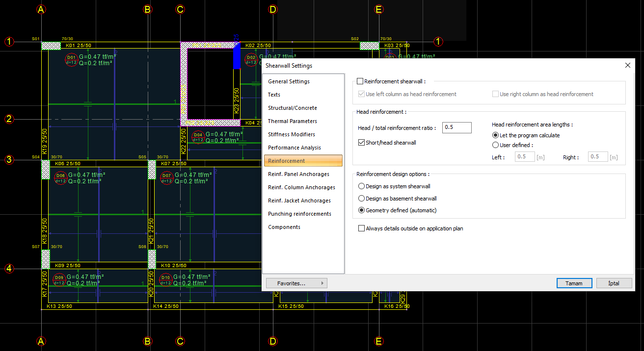Click the İptal button to cancel
Image resolution: width=644 pixels, height=351 pixels.
614,283
